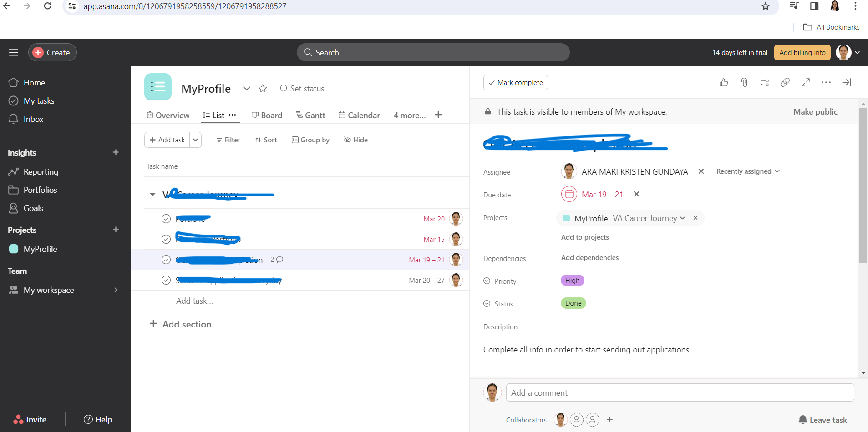
Task: Click the Search field
Action: [433, 52]
